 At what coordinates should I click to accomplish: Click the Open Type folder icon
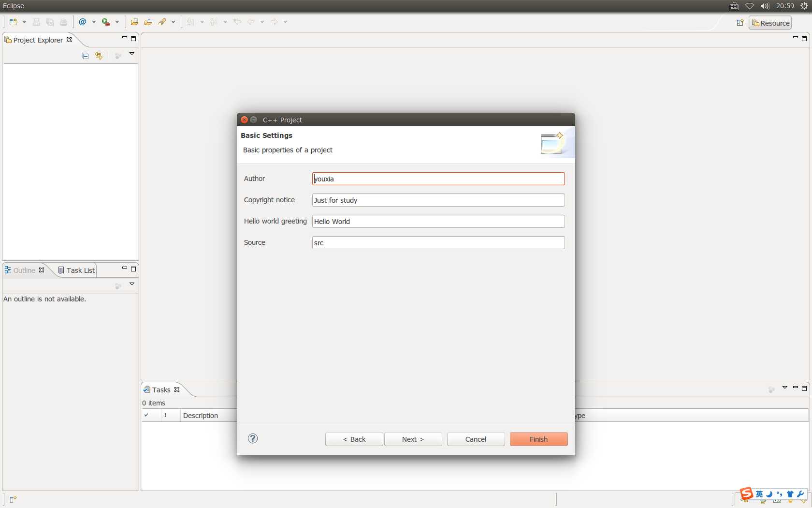tap(134, 22)
